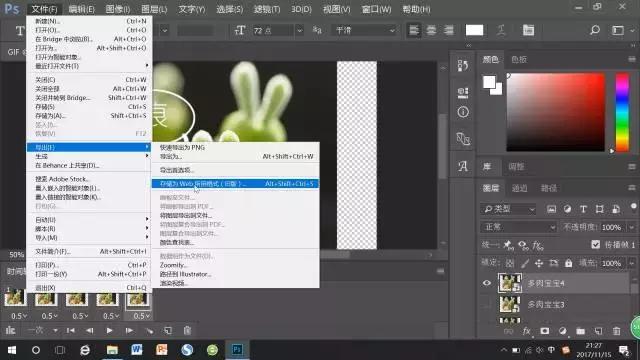Create a new group folder icon
The height and width of the screenshot is (360, 640).
tap(580, 331)
